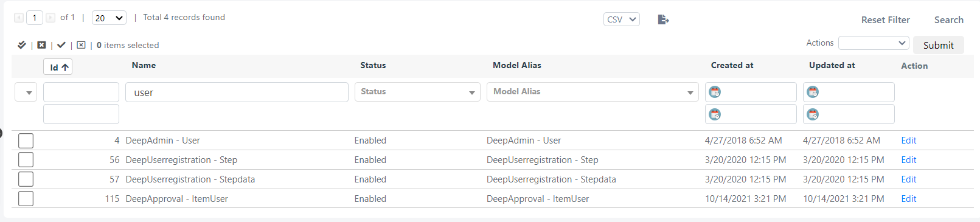This screenshot has width=980, height=222.
Task: Click Reset Filter
Action: [885, 20]
